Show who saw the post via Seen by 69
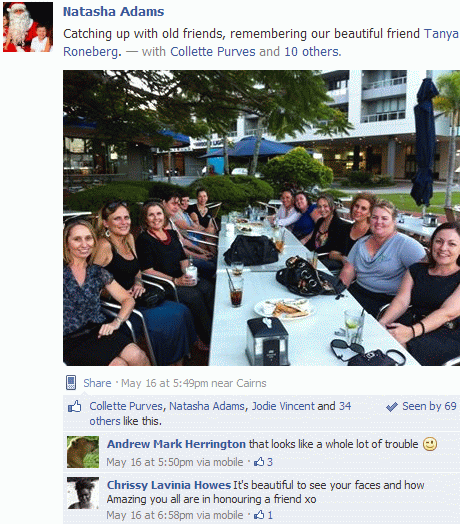Viewport: 460px width, 524px height. click(429, 406)
